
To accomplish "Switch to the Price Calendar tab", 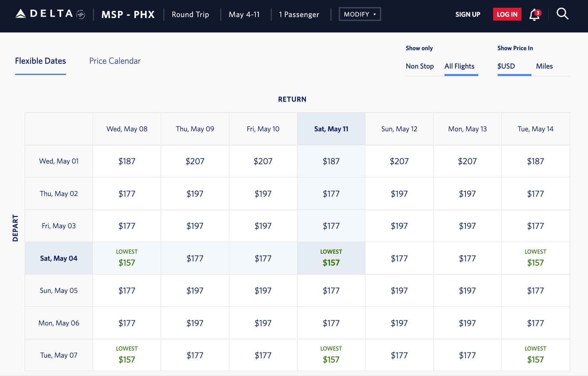I will pyautogui.click(x=115, y=61).
